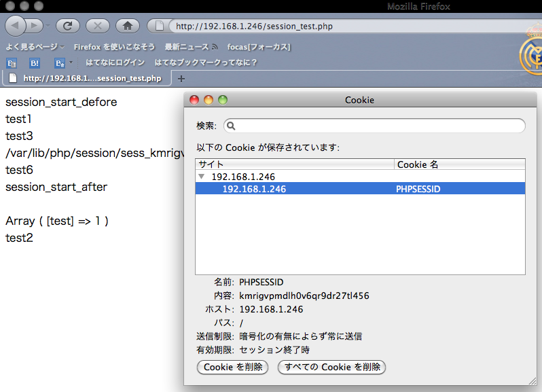Click the Forward navigation arrow
The height and width of the screenshot is (392, 542).
(x=34, y=26)
